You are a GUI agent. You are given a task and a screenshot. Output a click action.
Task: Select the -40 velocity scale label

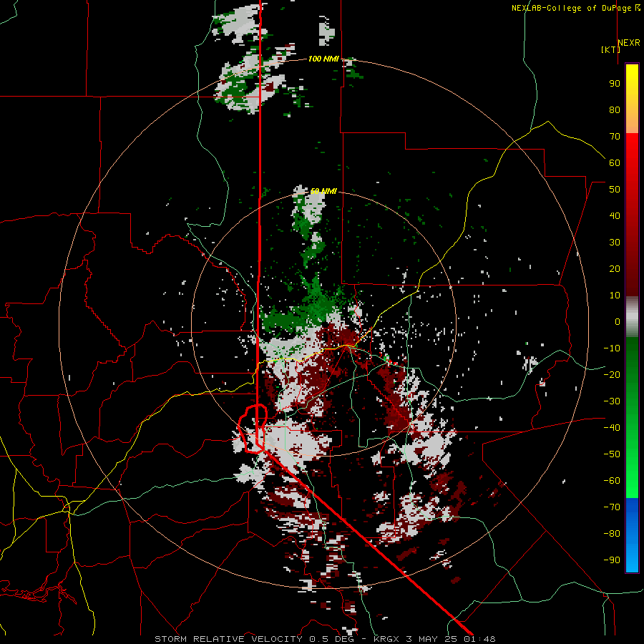(x=612, y=428)
